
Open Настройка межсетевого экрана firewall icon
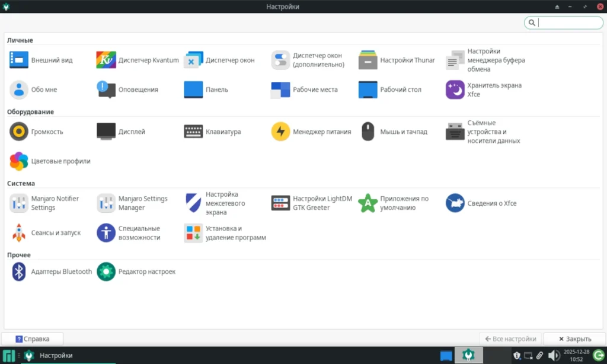[x=193, y=203]
